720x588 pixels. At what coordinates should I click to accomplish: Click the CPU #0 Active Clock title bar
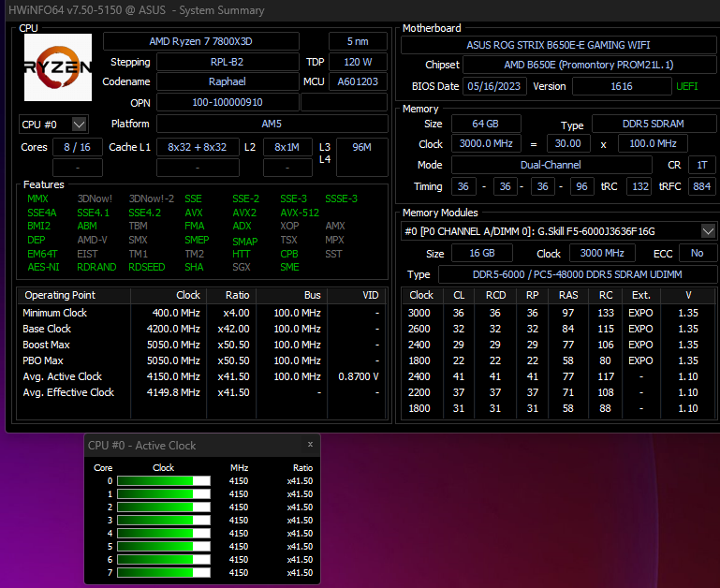pyautogui.click(x=195, y=445)
